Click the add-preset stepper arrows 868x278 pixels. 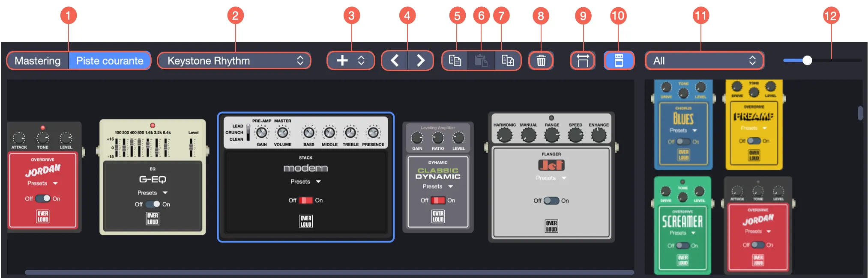361,61
